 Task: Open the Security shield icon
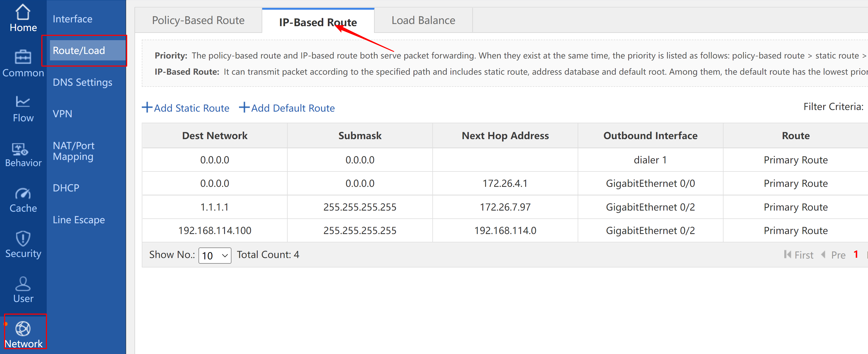tap(23, 239)
